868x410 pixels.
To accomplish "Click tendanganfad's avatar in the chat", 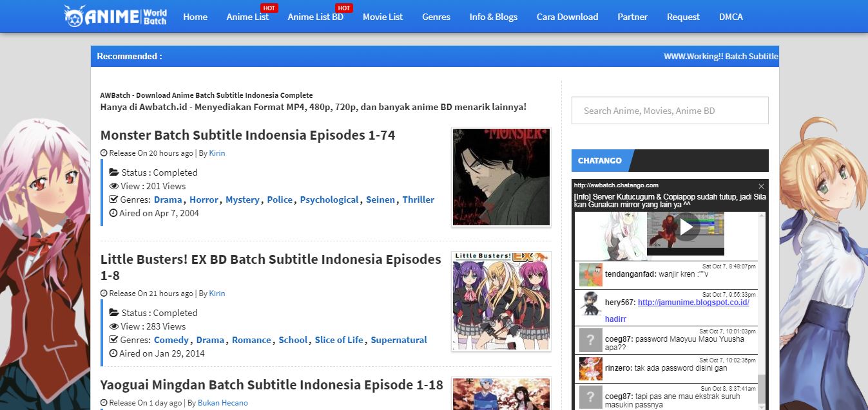I will click(591, 274).
